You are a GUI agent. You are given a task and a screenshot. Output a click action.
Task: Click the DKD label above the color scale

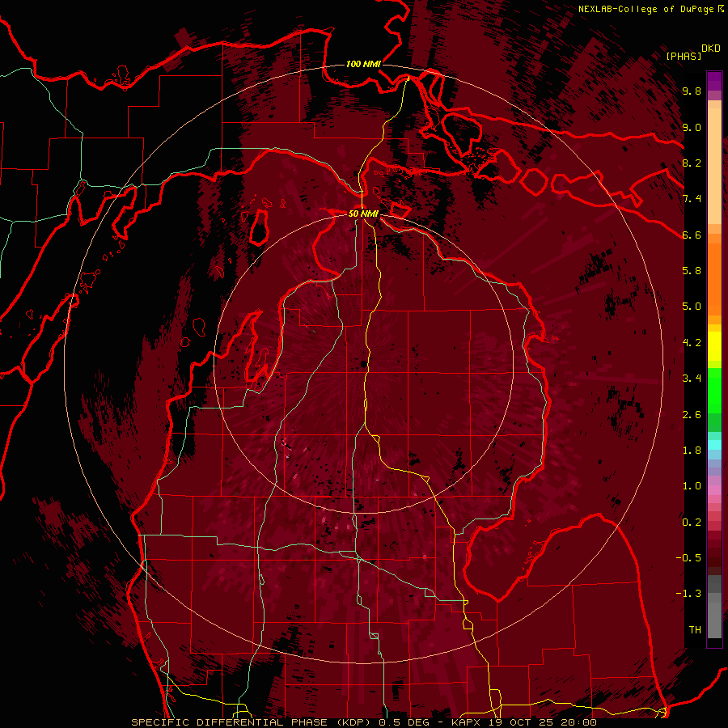(x=711, y=49)
